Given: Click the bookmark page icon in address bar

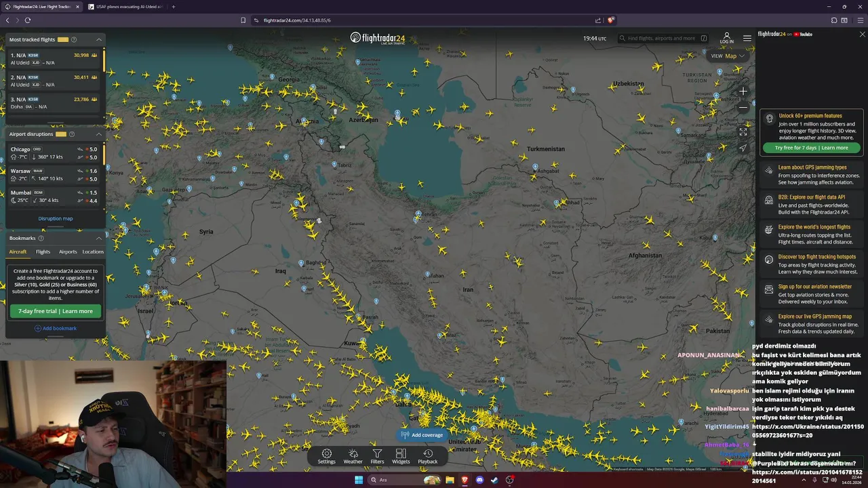Looking at the screenshot, I should coord(243,20).
